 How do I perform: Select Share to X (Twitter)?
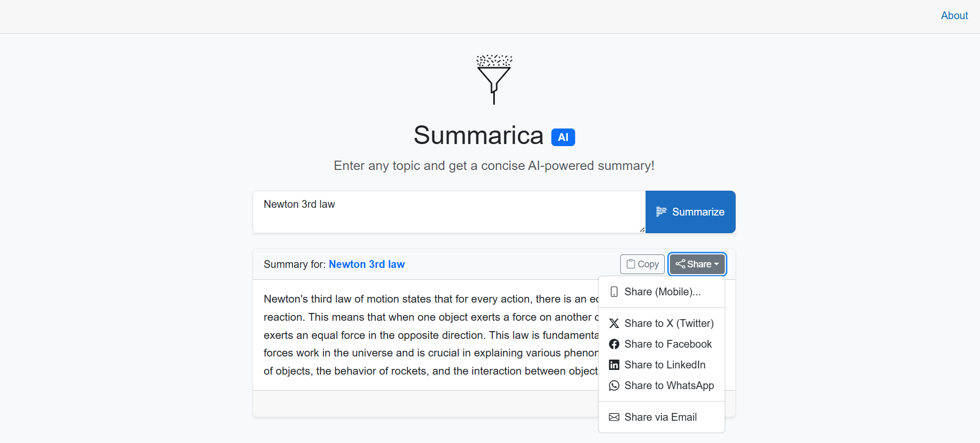[661, 323]
